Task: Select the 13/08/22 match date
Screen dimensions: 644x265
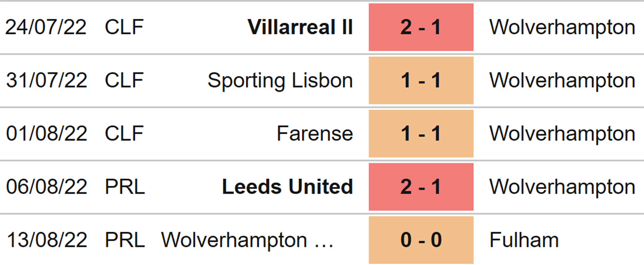Action: (x=46, y=240)
